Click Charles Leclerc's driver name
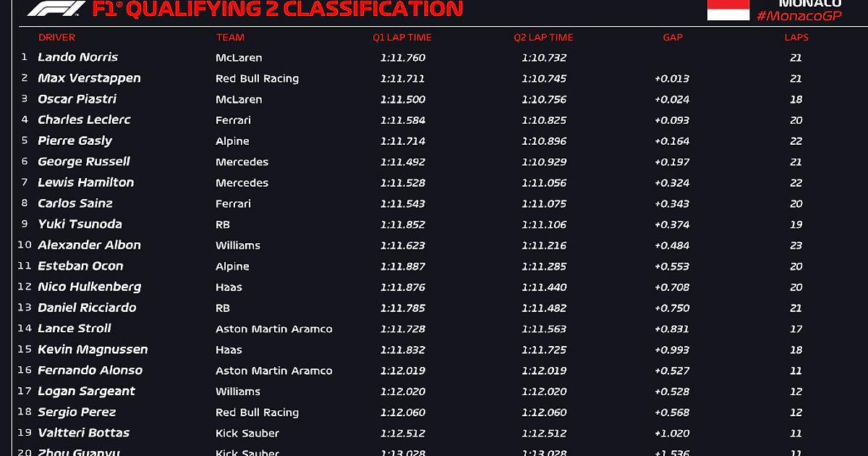This screenshot has height=456, width=868. [x=84, y=120]
